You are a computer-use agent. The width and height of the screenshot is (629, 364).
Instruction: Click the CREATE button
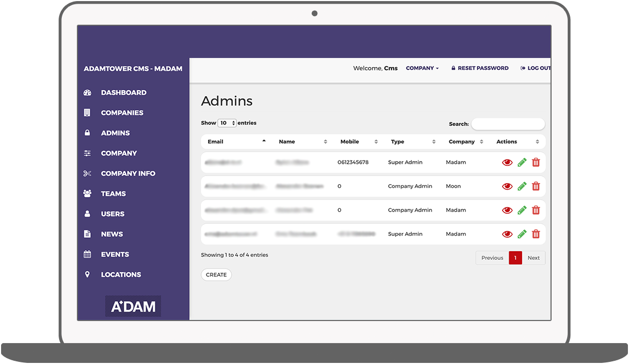pos(216,275)
